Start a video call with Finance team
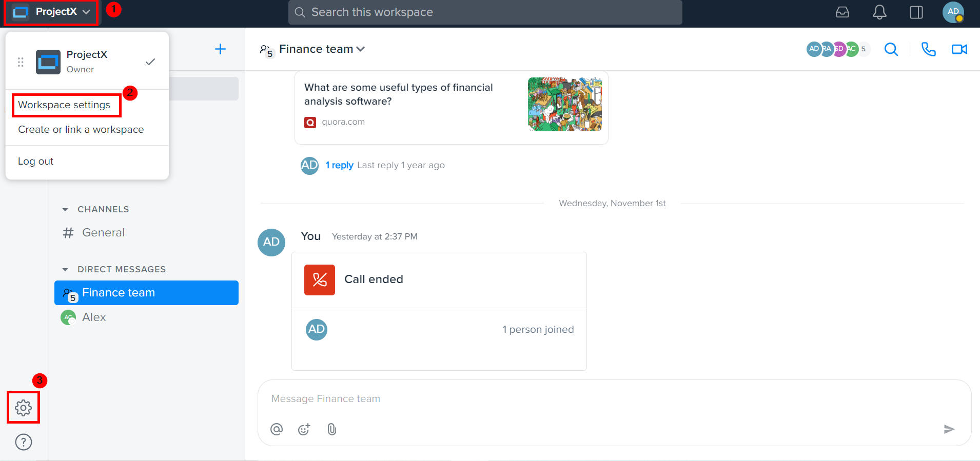Image resolution: width=980 pixels, height=461 pixels. [959, 49]
